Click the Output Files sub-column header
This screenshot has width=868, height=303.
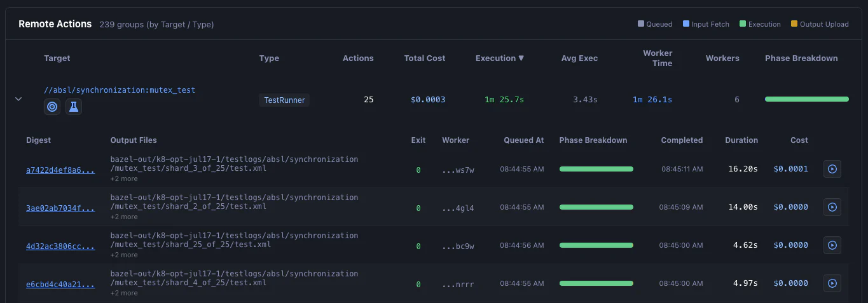click(134, 140)
